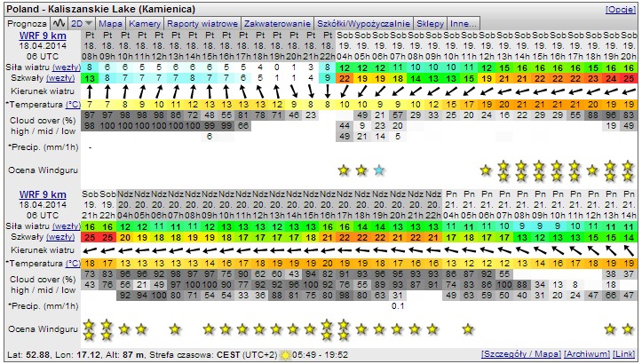Select the Alt 87 m altitude text
The image size is (642, 364).
(x=126, y=354)
